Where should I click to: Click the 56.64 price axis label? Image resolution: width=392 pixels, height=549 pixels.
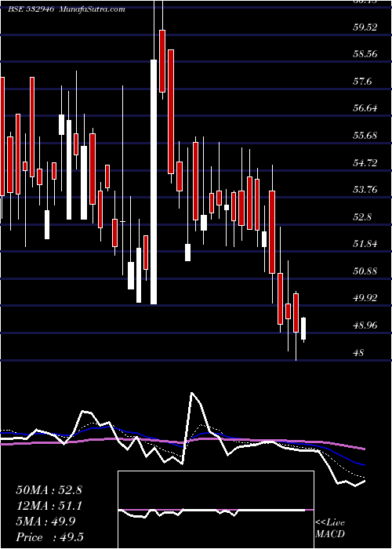(365, 108)
